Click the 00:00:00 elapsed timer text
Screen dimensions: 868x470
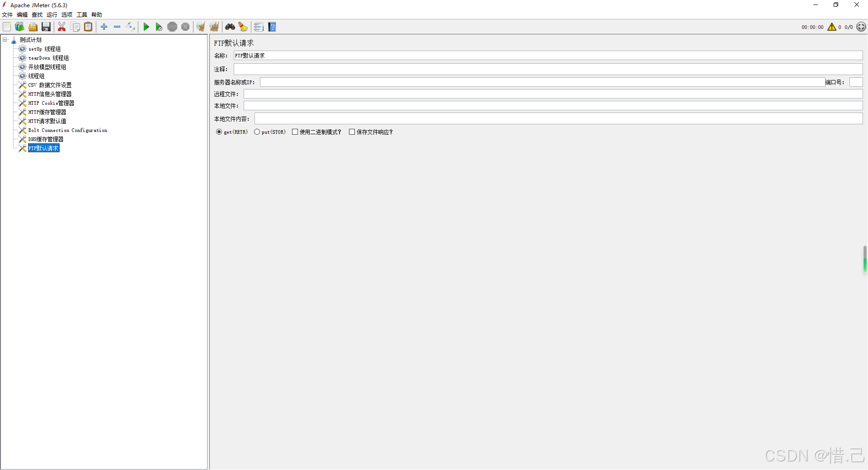coord(812,27)
